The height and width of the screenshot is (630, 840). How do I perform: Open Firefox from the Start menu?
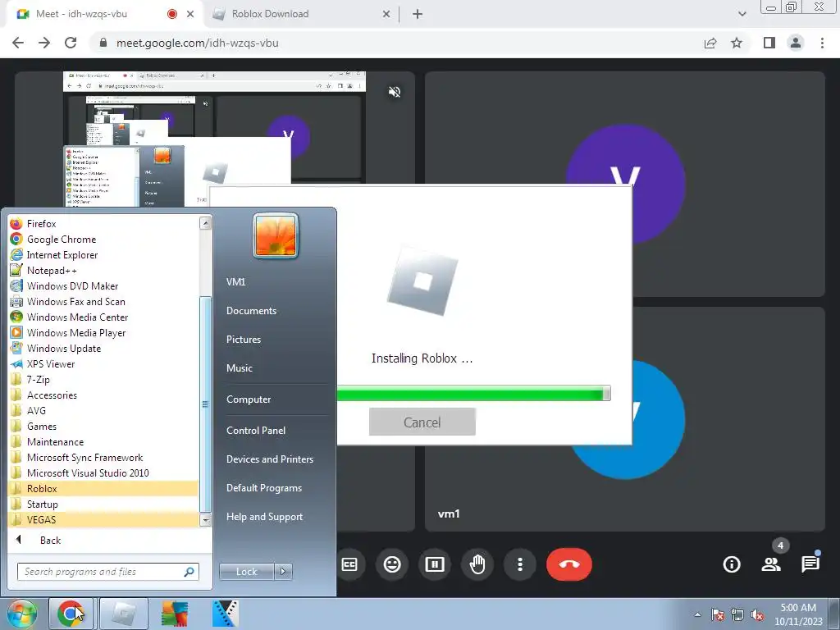tap(42, 223)
